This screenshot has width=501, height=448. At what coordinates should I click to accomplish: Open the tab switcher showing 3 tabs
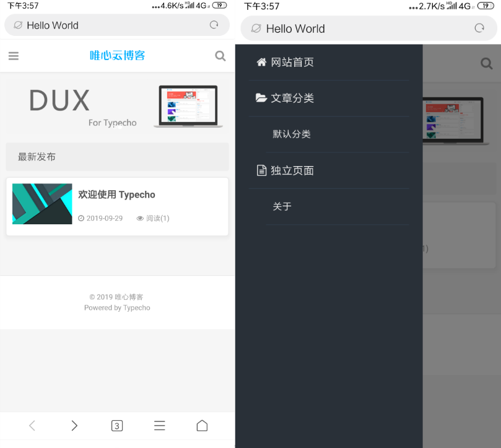tap(116, 426)
